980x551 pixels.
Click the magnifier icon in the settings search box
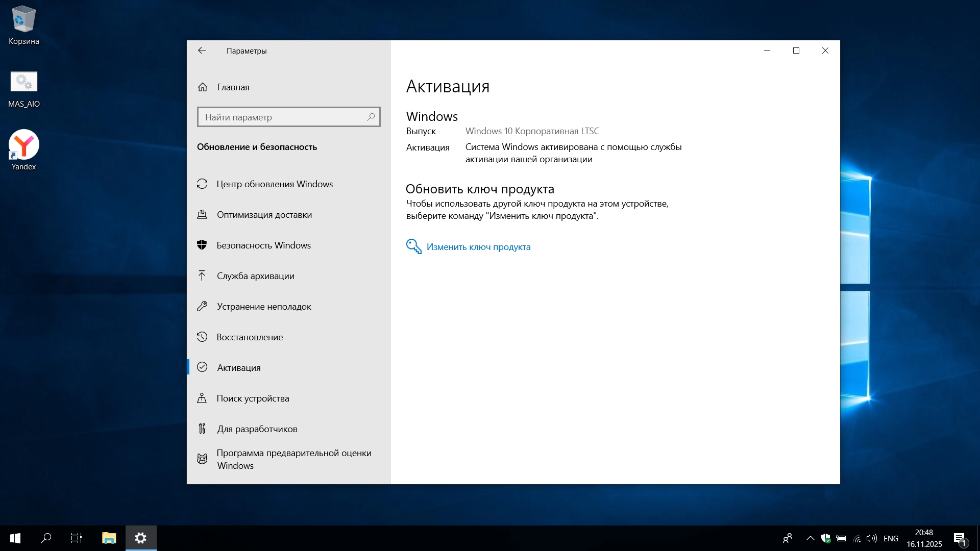tap(371, 117)
